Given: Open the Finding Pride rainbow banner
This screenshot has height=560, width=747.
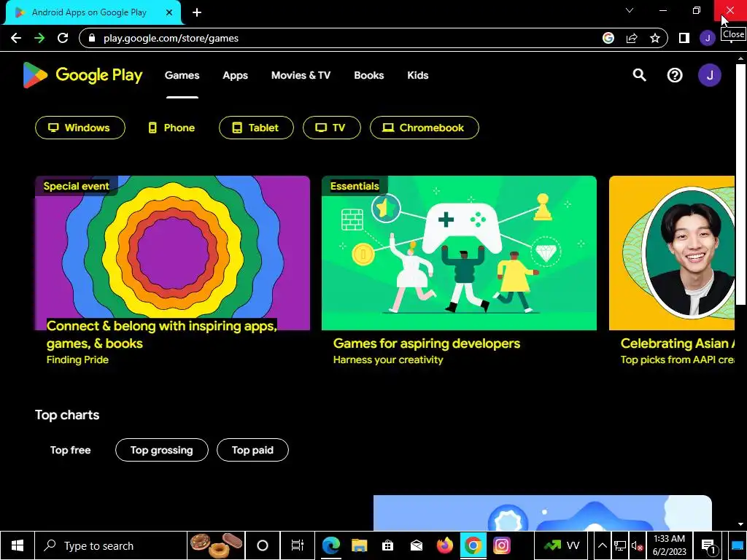Looking at the screenshot, I should 172,253.
